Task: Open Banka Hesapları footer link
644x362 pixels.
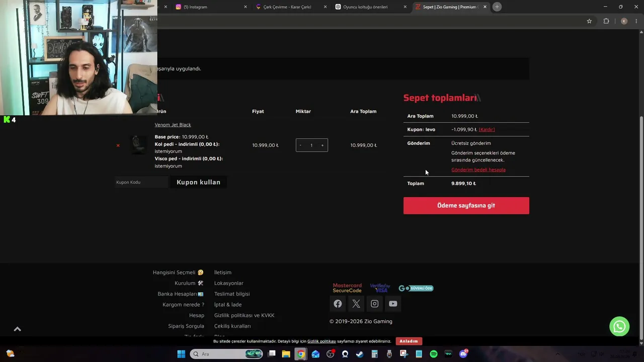Action: click(181, 294)
